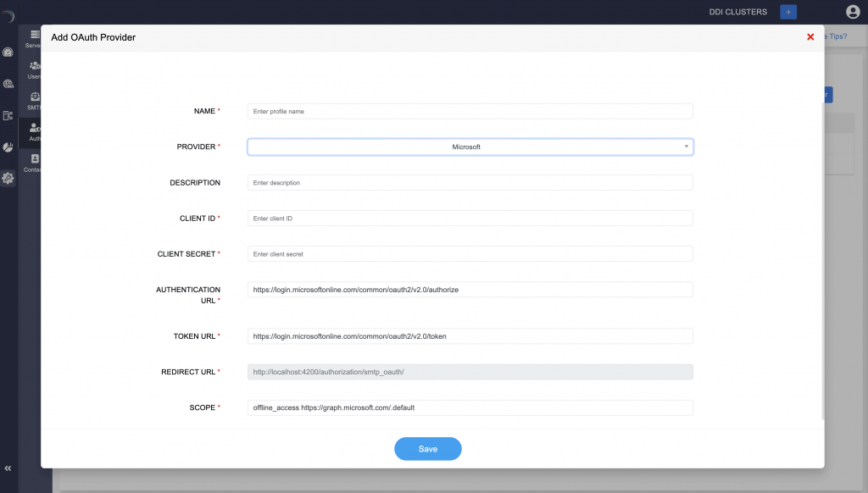
Task: Open the Provider dropdown showing Microsoft
Action: (x=470, y=146)
